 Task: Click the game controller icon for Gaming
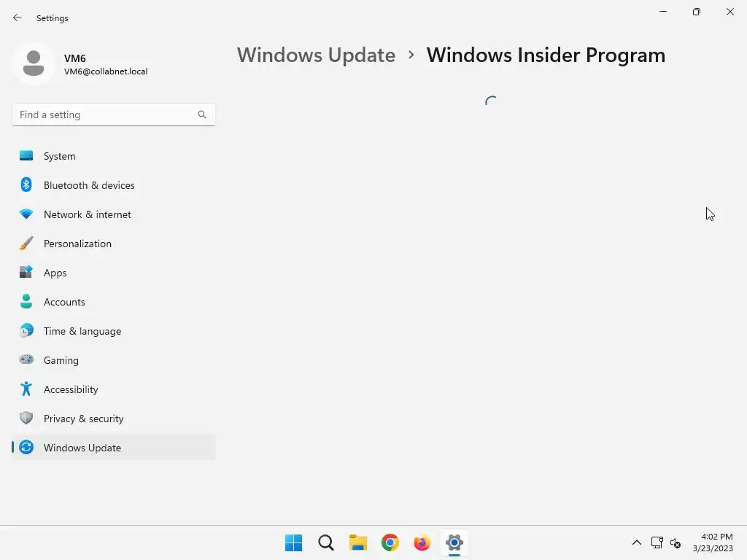tap(26, 359)
